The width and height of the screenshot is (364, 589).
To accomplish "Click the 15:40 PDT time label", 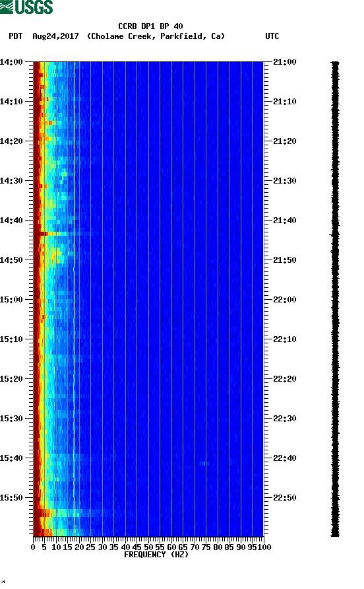I will 11,458.
